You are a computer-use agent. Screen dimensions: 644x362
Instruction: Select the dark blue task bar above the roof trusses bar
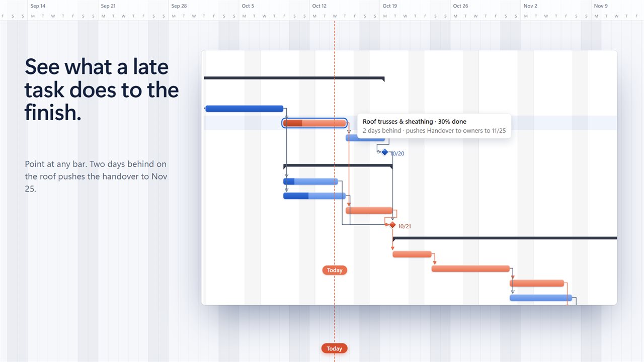pos(245,109)
